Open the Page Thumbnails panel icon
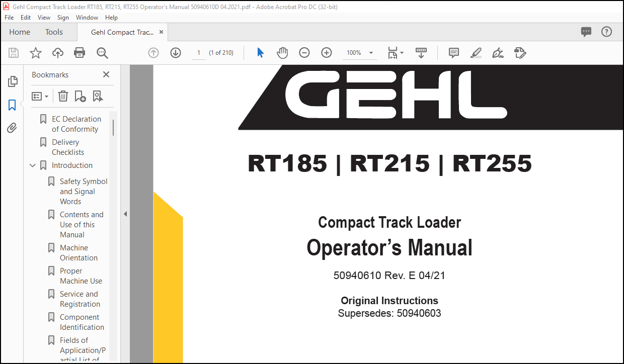Image resolution: width=624 pixels, height=364 pixels. (13, 81)
